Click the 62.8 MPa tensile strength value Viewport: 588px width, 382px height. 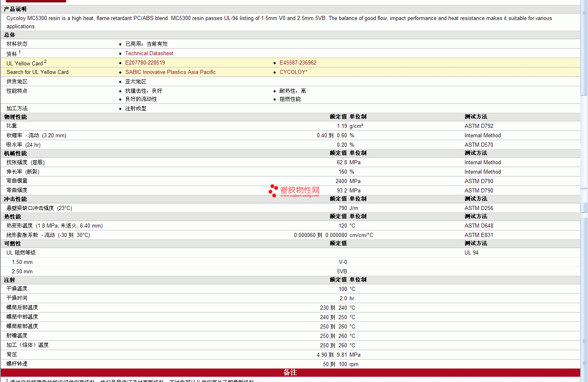point(349,163)
